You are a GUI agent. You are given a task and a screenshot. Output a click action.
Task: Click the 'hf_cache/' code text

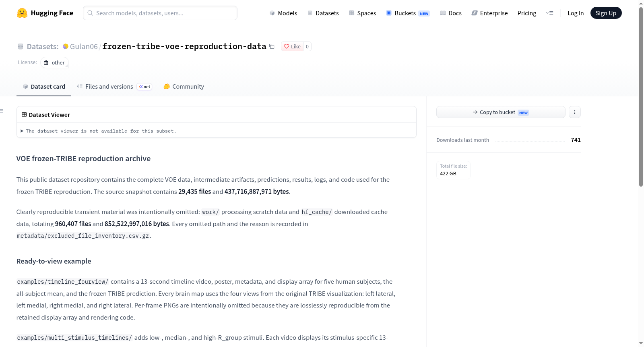[x=317, y=212]
